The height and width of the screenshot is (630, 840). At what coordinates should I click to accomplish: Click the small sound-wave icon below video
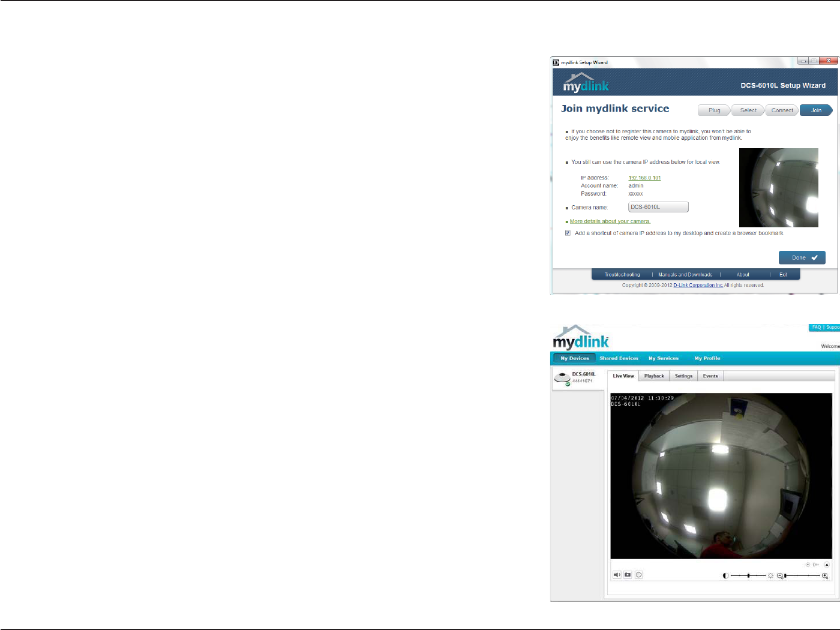tap(816, 565)
